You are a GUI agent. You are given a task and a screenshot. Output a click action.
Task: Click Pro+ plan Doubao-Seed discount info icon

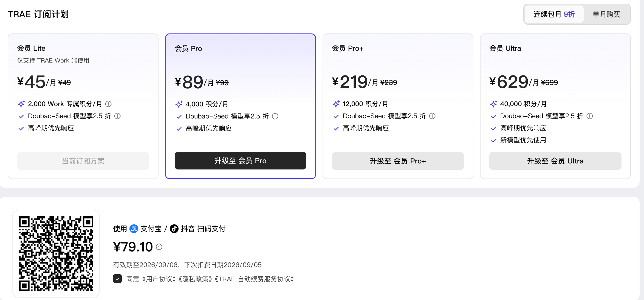(432, 116)
